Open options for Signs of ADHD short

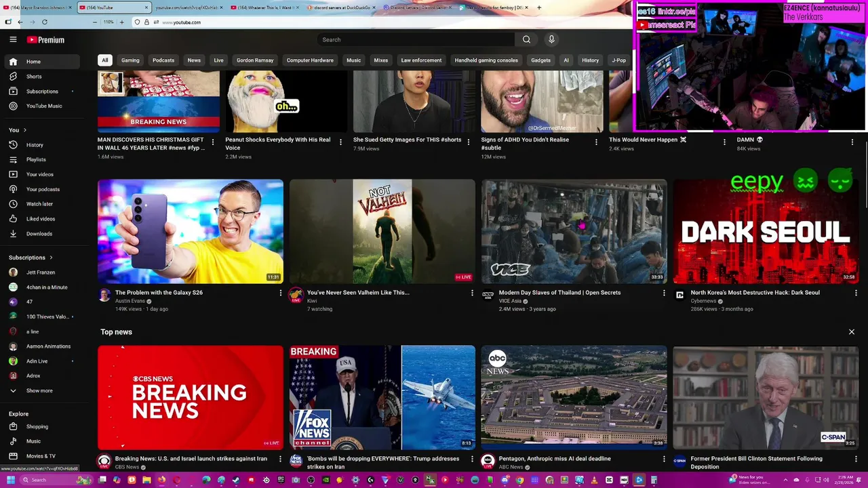click(x=597, y=142)
